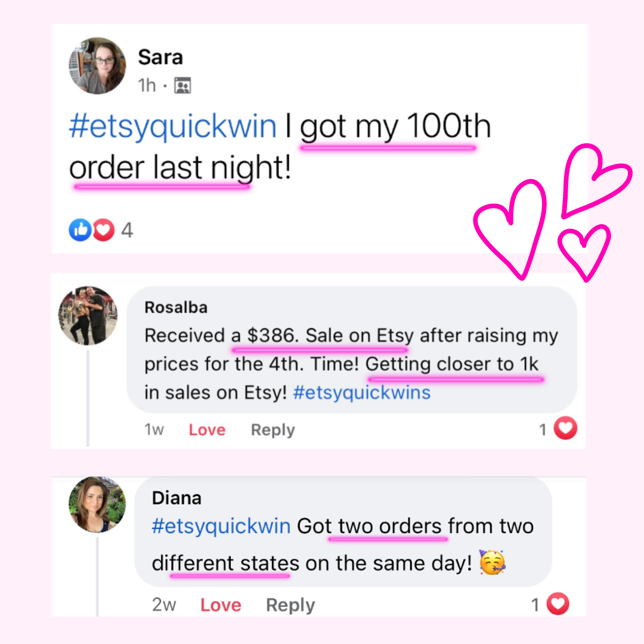The width and height of the screenshot is (644, 644).
Task: Open #etsyquickwin hashtag in Diana's comment
Action: (x=221, y=526)
